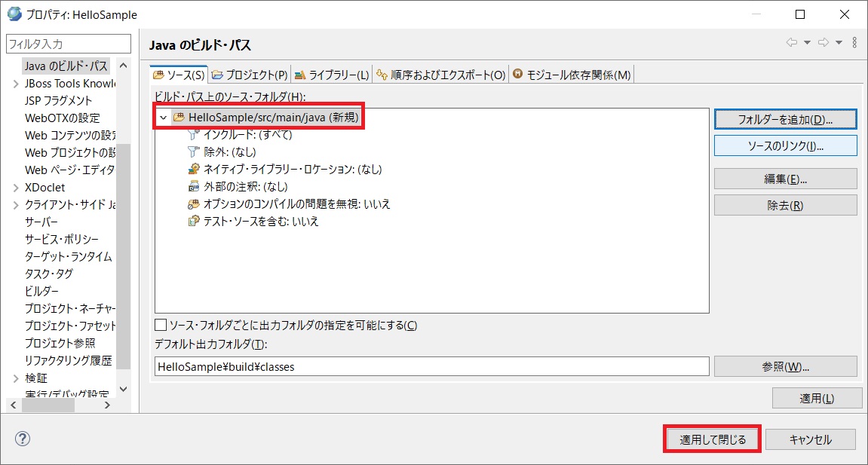Select プロジェクト・ファセット in sidebar
Image resolution: width=868 pixels, height=465 pixels.
pos(69,326)
